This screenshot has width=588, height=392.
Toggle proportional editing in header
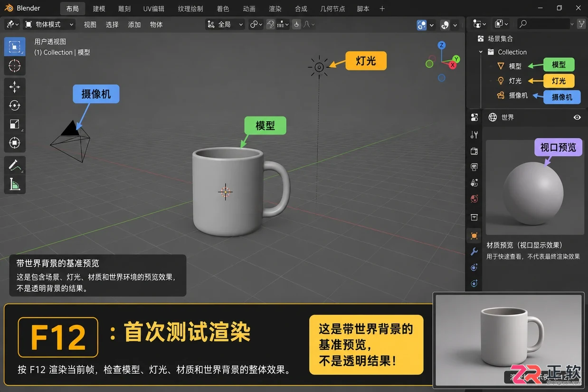(296, 24)
